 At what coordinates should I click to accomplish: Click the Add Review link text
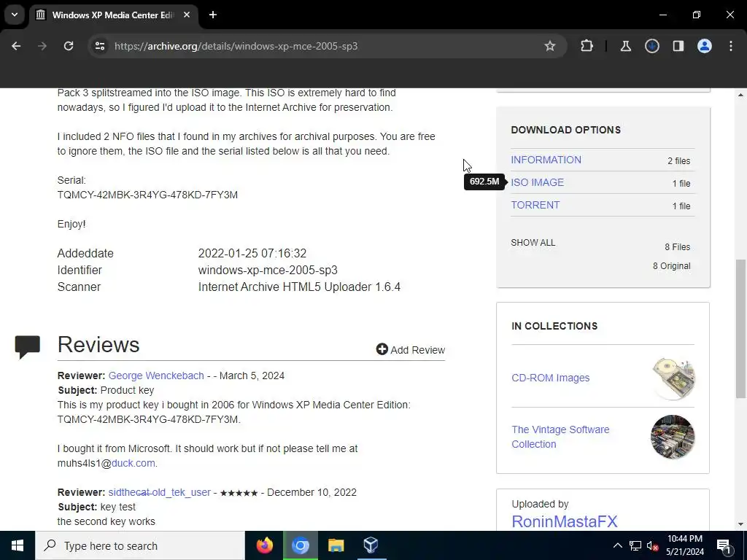[417, 350]
